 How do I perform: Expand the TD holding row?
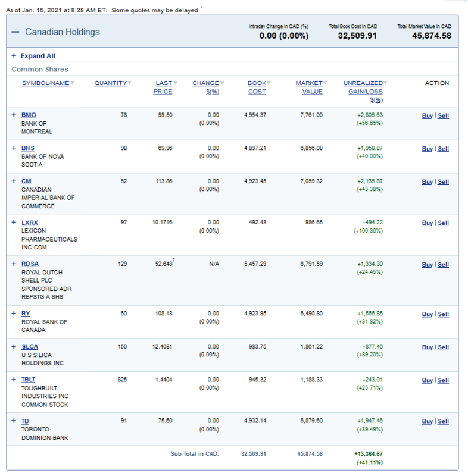tap(14, 421)
